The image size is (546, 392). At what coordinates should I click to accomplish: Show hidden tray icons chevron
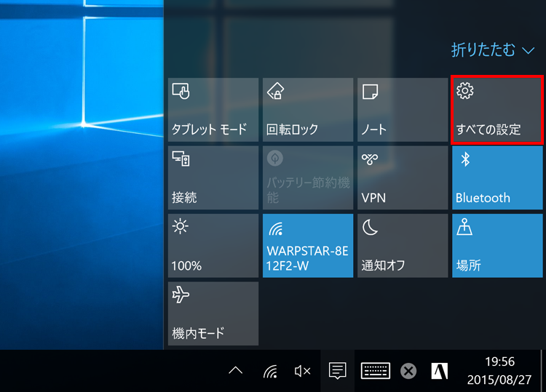click(235, 371)
